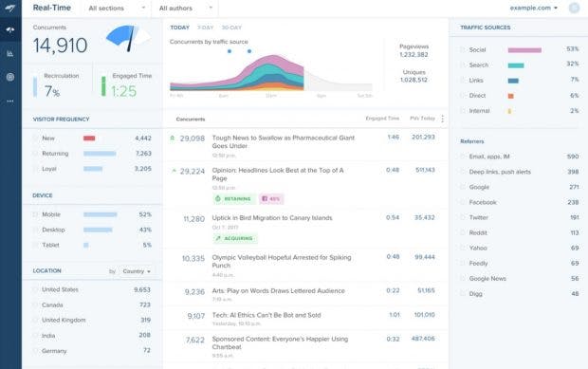
Task: Open the Olympic Volleyball Hopeful article
Action: point(282,262)
